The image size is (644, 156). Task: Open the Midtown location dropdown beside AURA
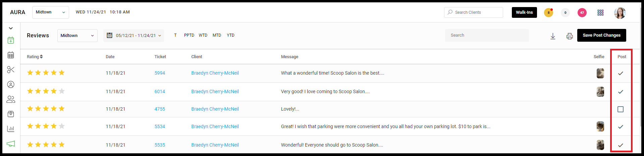[51, 12]
